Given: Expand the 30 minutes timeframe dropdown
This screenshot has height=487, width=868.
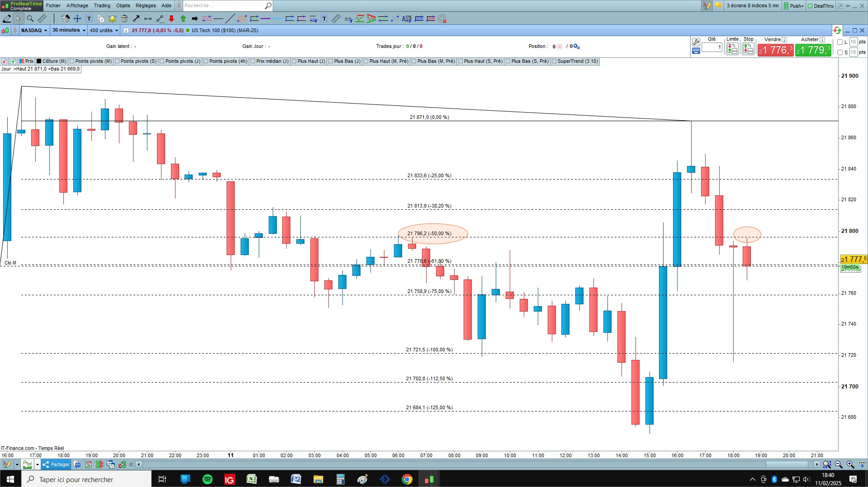Looking at the screenshot, I should [x=69, y=30].
